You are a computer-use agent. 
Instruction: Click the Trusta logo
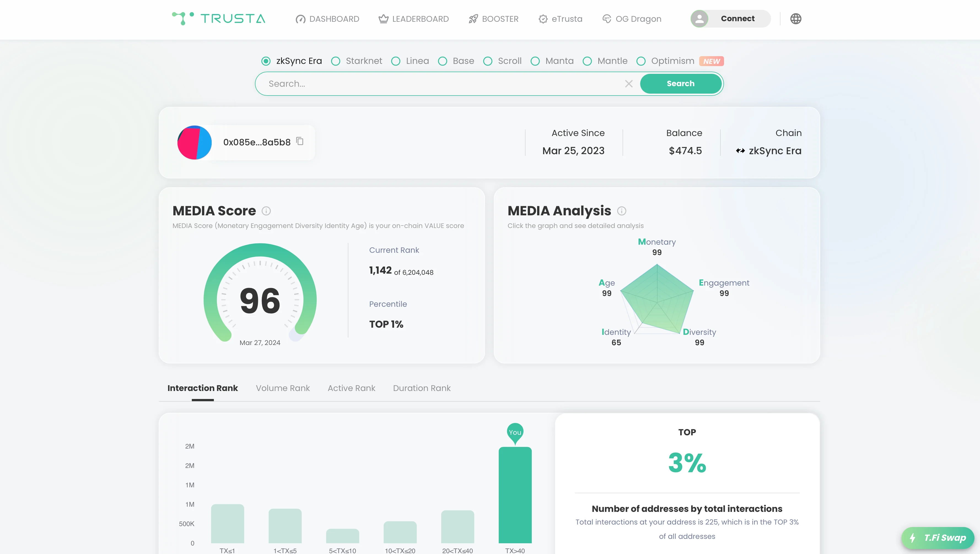[x=218, y=19]
